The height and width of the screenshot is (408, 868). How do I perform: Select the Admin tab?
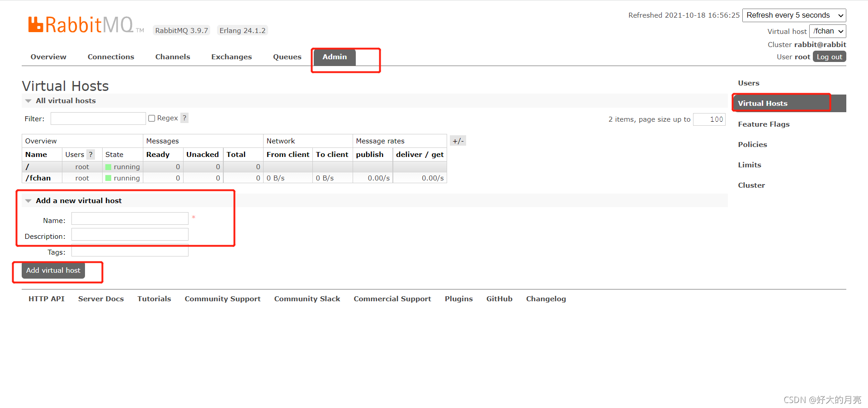(x=335, y=57)
